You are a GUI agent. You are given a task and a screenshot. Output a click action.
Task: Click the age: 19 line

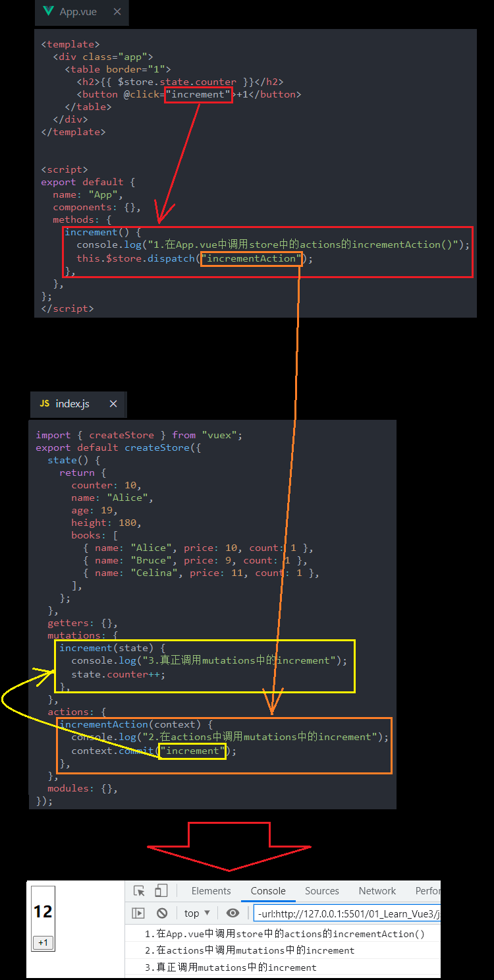95,510
